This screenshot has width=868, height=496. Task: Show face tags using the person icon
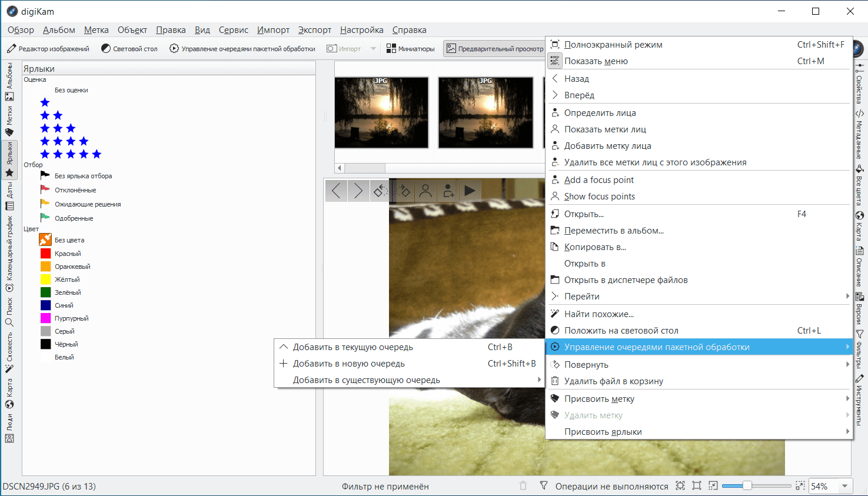[x=425, y=191]
